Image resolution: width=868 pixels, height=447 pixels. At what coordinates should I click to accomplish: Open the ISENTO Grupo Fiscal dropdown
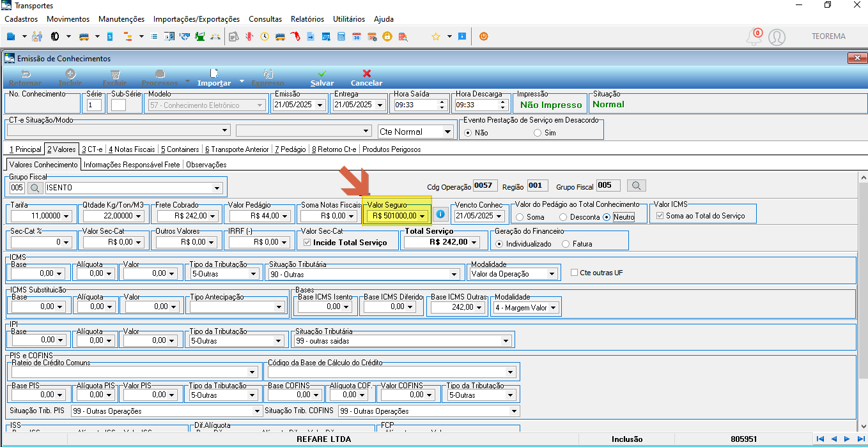pos(133,188)
